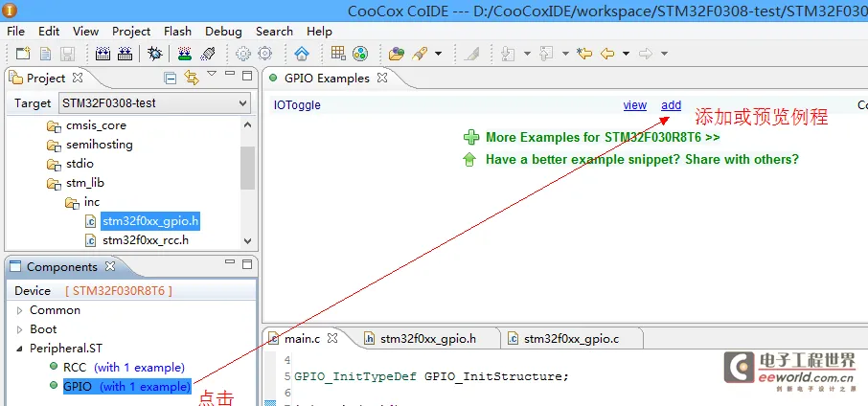Go to the welcome Home icon
Screen dimensions: 868x406
302,54
